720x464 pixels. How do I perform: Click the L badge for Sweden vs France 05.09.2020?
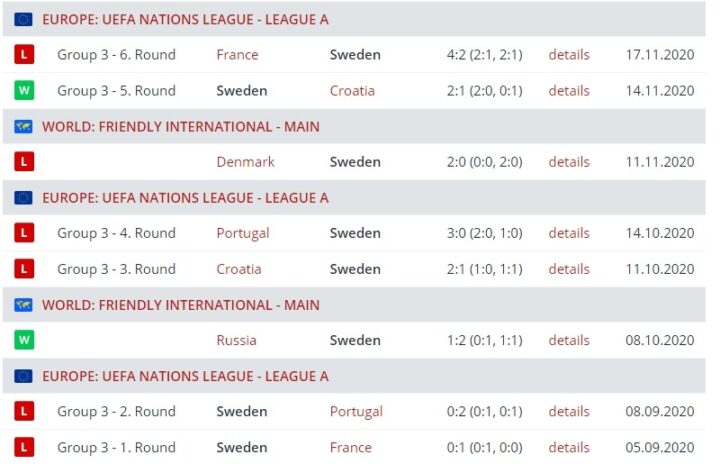(x=24, y=447)
